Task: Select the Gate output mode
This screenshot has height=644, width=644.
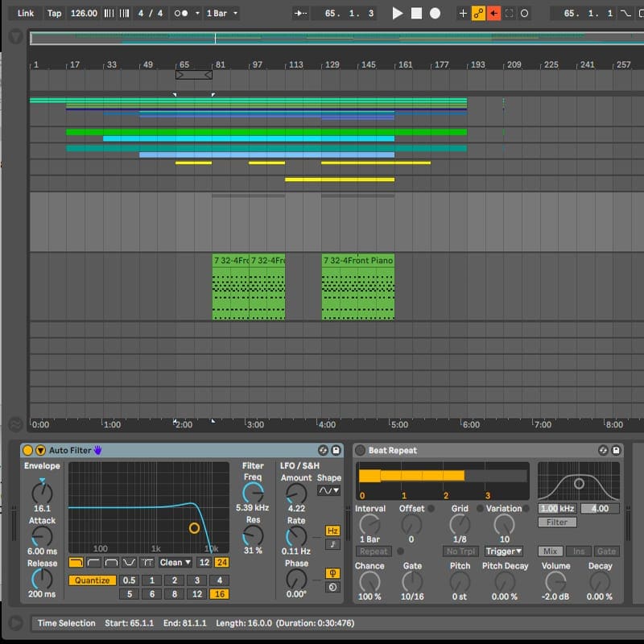Action: (x=607, y=551)
